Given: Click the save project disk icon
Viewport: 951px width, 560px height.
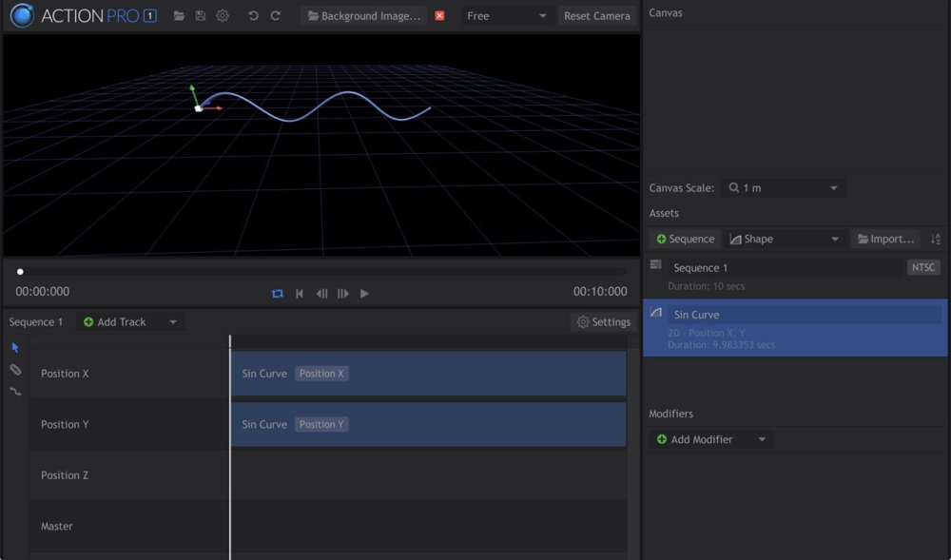Looking at the screenshot, I should coord(201,16).
